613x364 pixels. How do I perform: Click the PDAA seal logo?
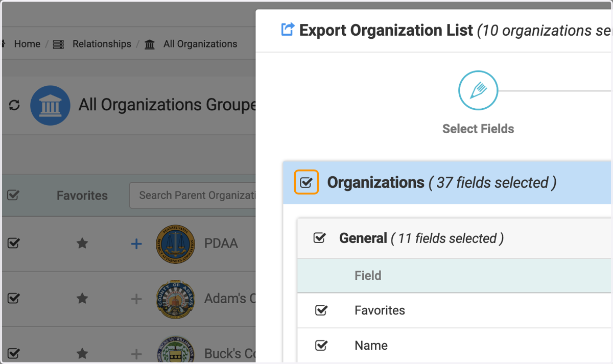click(175, 244)
